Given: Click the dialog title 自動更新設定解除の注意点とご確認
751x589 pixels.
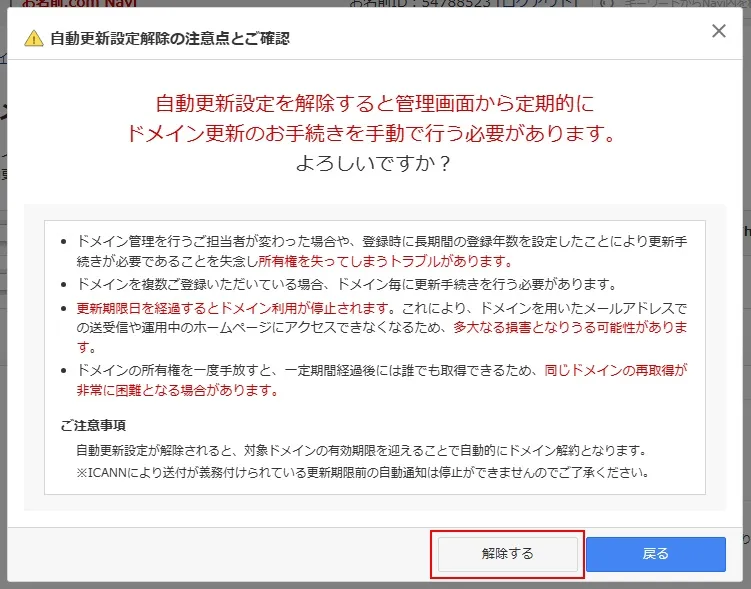Looking at the screenshot, I should [170, 38].
